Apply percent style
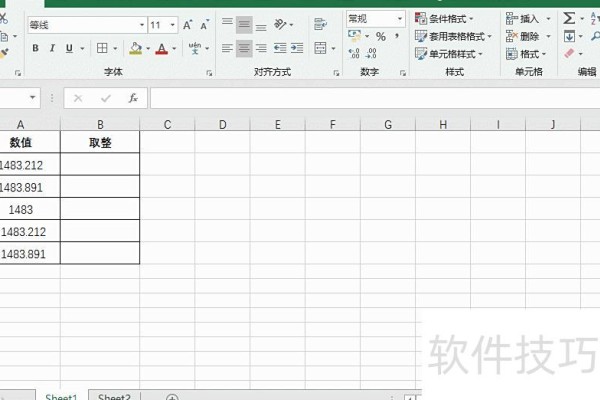This screenshot has height=400, width=600. click(380, 36)
